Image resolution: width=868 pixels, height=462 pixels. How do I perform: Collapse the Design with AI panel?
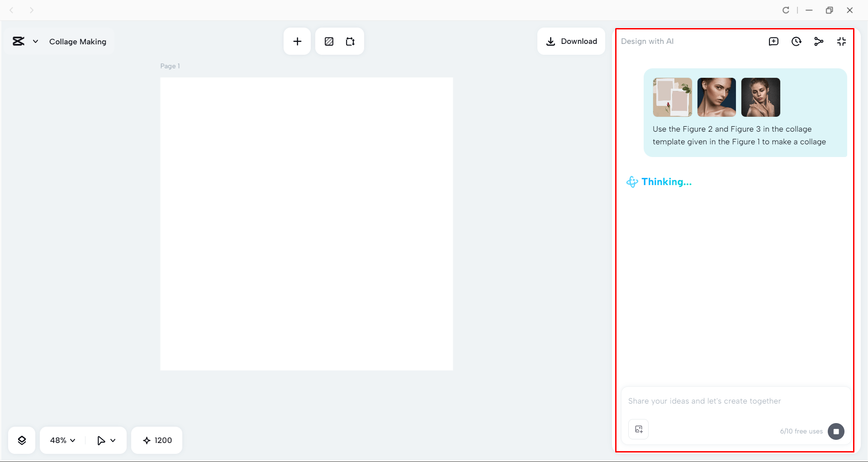(842, 41)
